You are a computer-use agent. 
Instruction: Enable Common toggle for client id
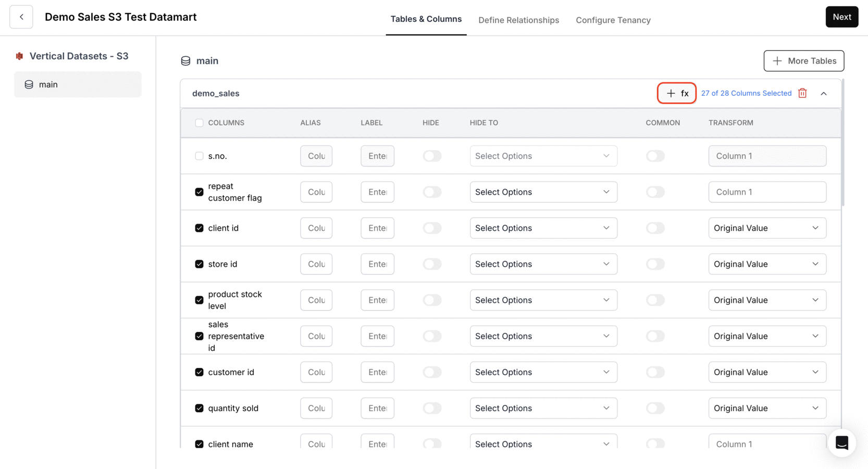[655, 228]
